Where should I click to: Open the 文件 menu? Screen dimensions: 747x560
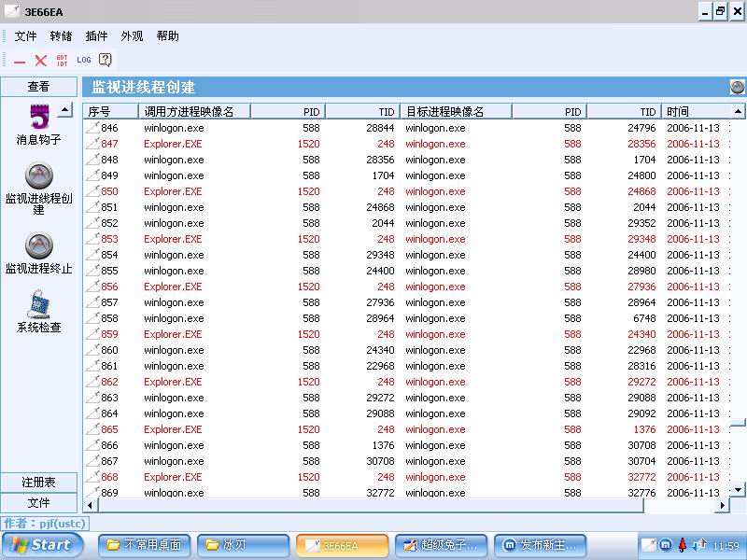click(x=25, y=36)
